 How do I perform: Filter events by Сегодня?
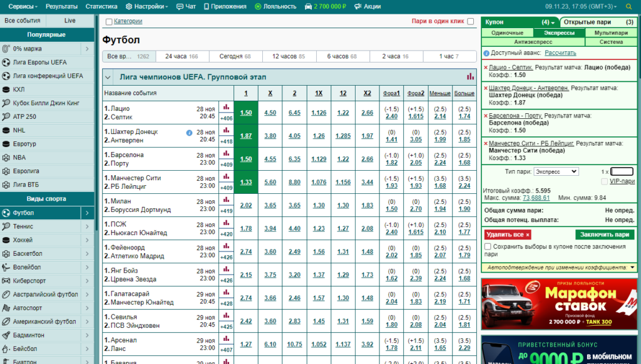[235, 56]
